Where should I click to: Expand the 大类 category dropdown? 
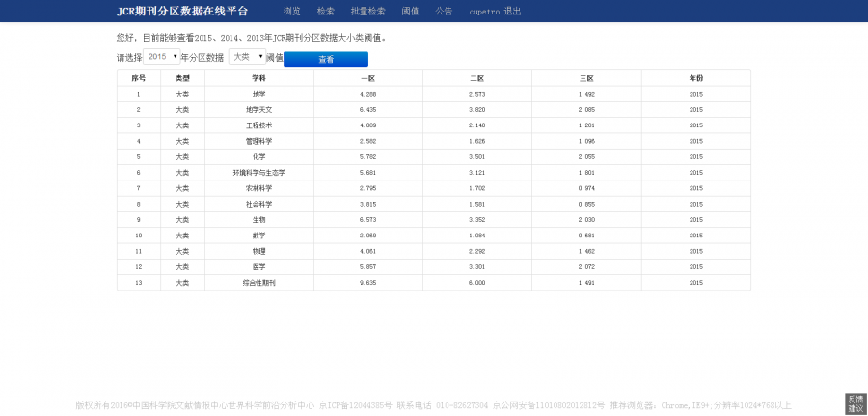[x=248, y=57]
